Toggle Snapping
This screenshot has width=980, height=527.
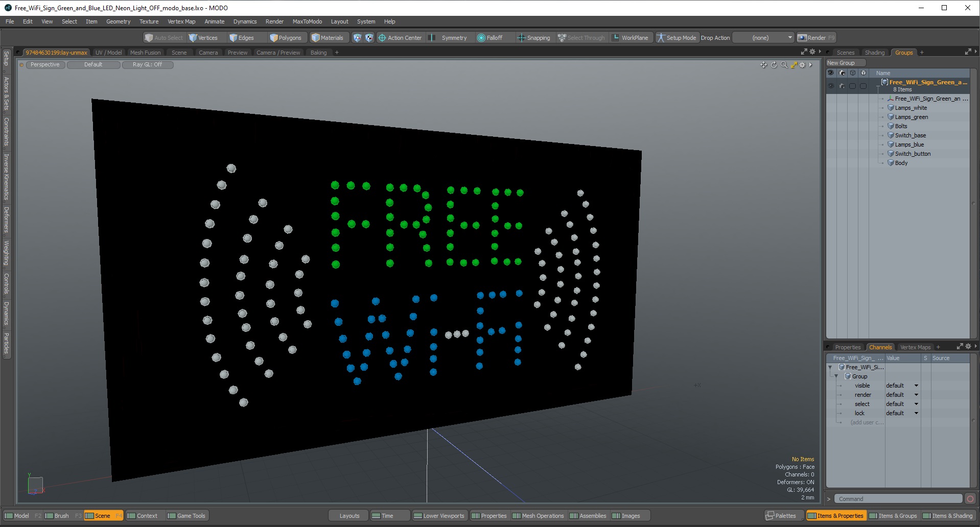pos(533,38)
